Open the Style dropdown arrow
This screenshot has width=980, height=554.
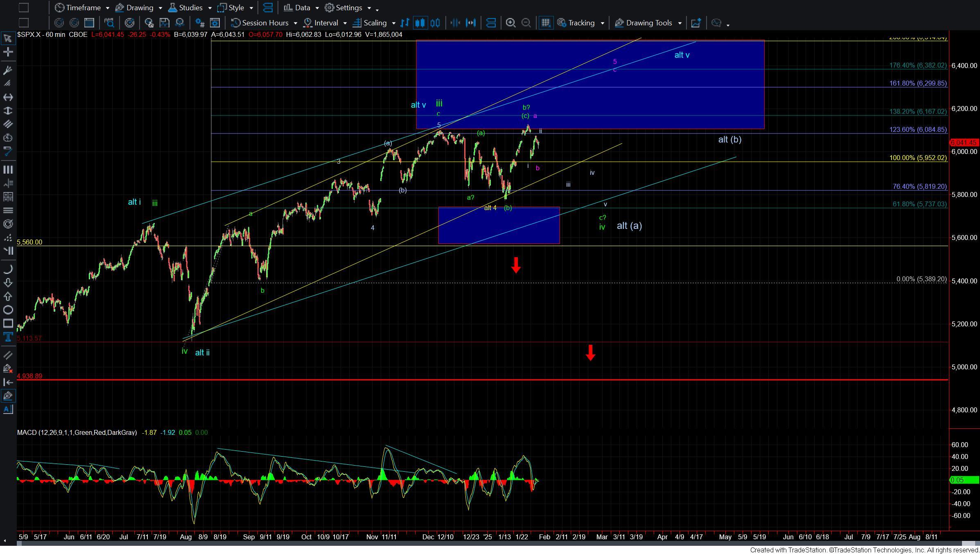coord(251,8)
